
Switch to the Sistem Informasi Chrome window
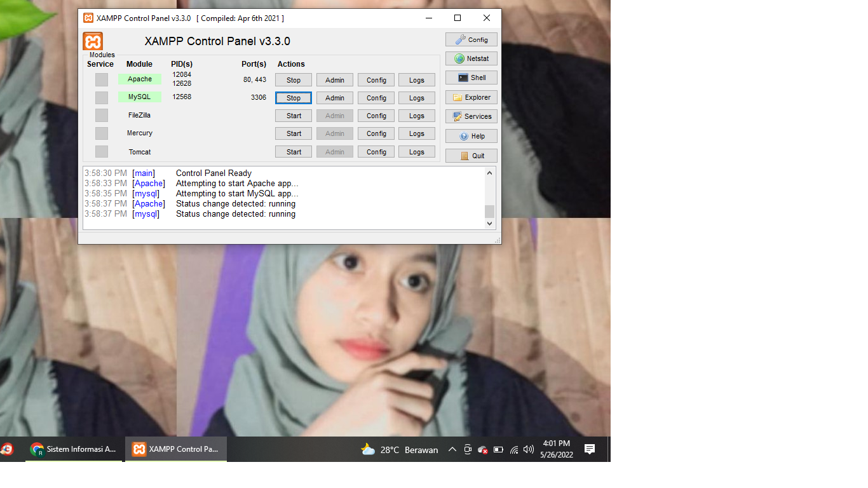click(x=73, y=449)
